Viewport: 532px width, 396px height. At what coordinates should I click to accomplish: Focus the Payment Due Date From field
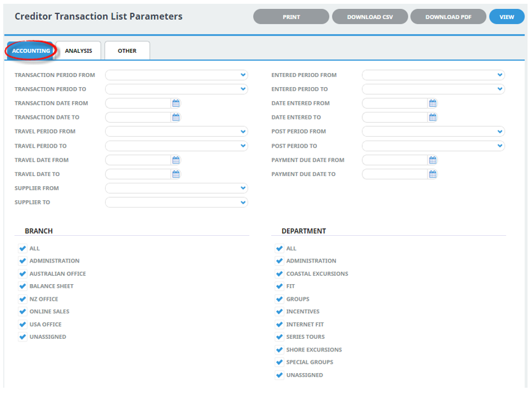pyautogui.click(x=395, y=160)
